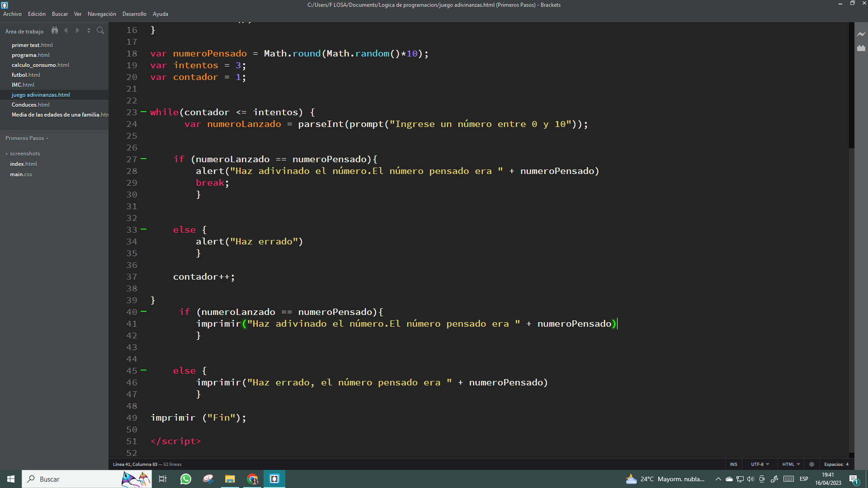This screenshot has width=868, height=488.
Task: Go back with the left arrow navigation icon
Action: (66, 31)
